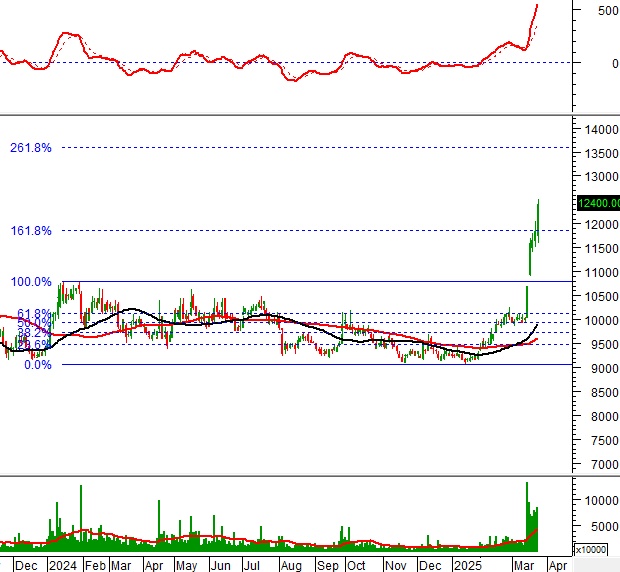This screenshot has width=620, height=572.
Task: Click the 7000 price axis label
Action: 605,464
